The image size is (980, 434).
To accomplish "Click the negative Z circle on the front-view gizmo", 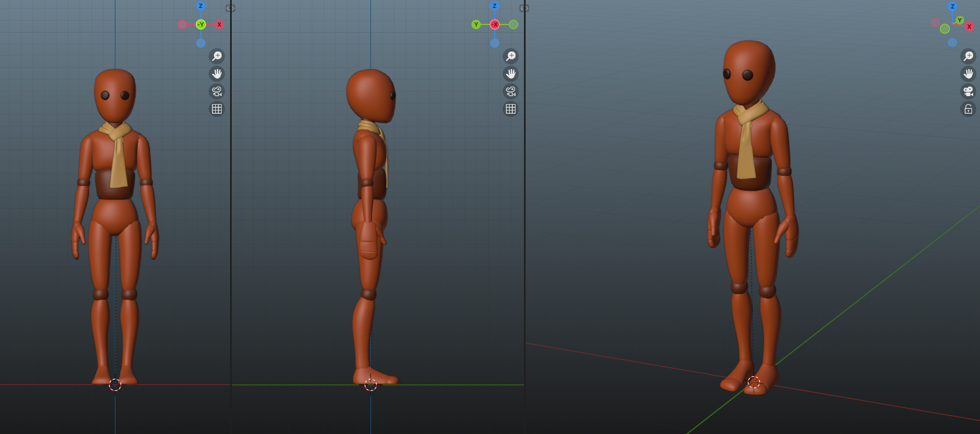I will pos(201,43).
